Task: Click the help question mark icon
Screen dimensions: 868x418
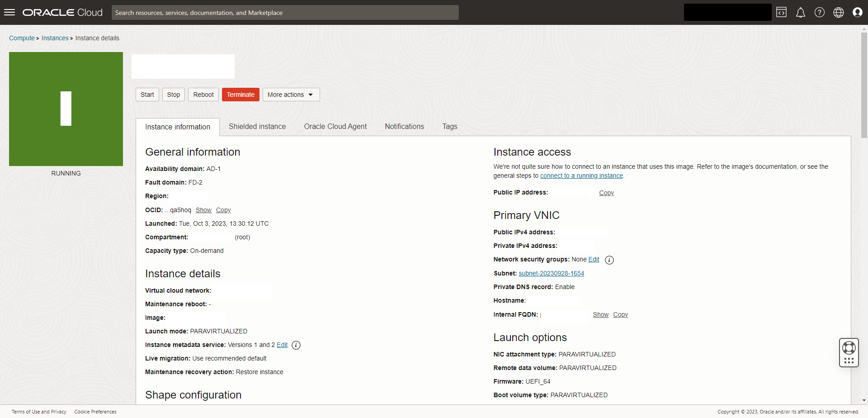Action: click(x=819, y=12)
